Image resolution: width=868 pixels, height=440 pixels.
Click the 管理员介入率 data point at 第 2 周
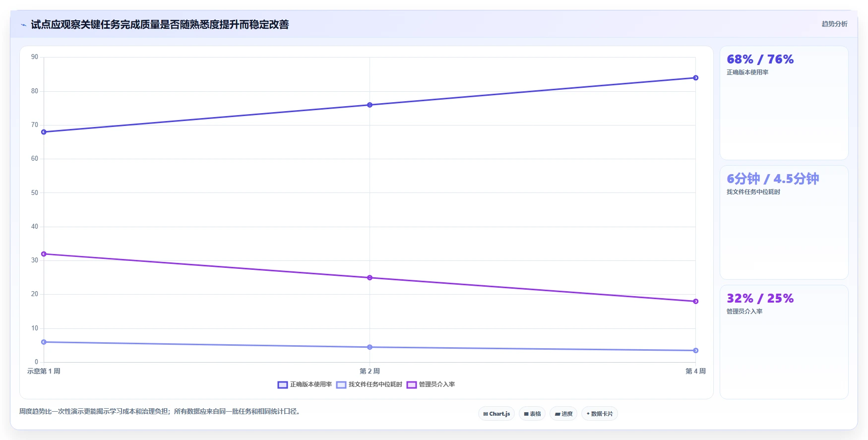point(370,278)
